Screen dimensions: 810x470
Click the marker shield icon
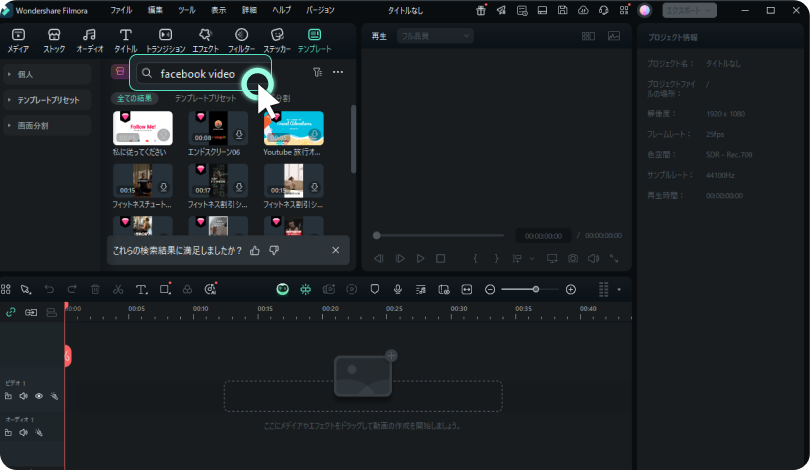(375, 289)
